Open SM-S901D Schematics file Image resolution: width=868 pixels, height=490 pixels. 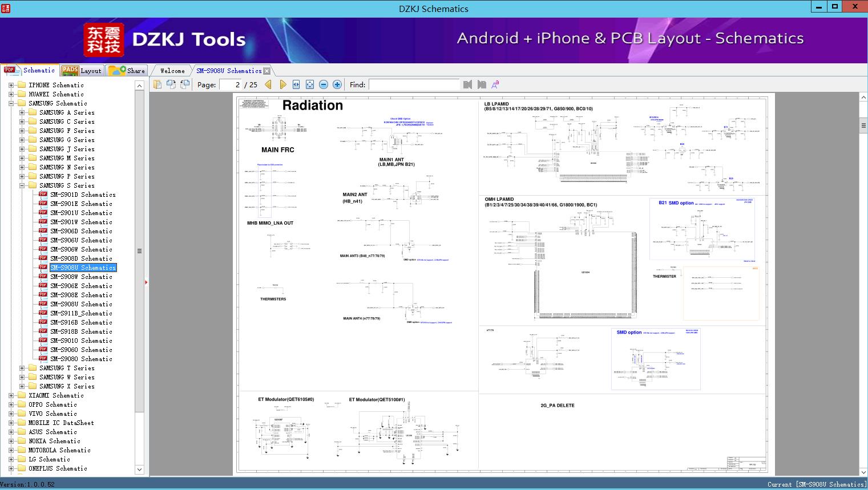(82, 195)
